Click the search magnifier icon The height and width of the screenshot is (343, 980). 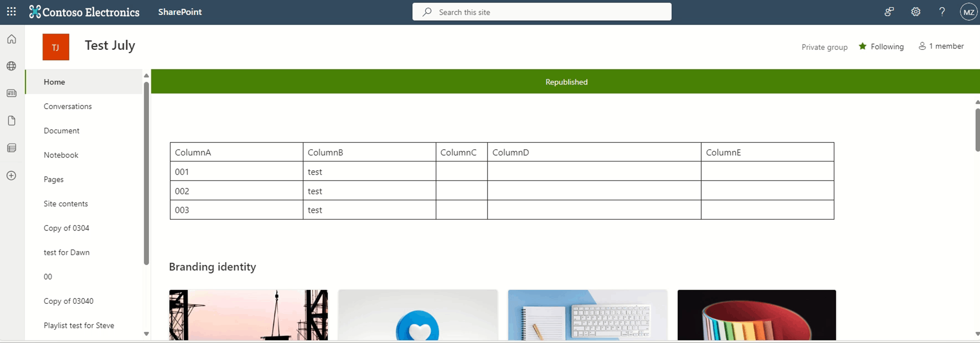click(x=427, y=12)
